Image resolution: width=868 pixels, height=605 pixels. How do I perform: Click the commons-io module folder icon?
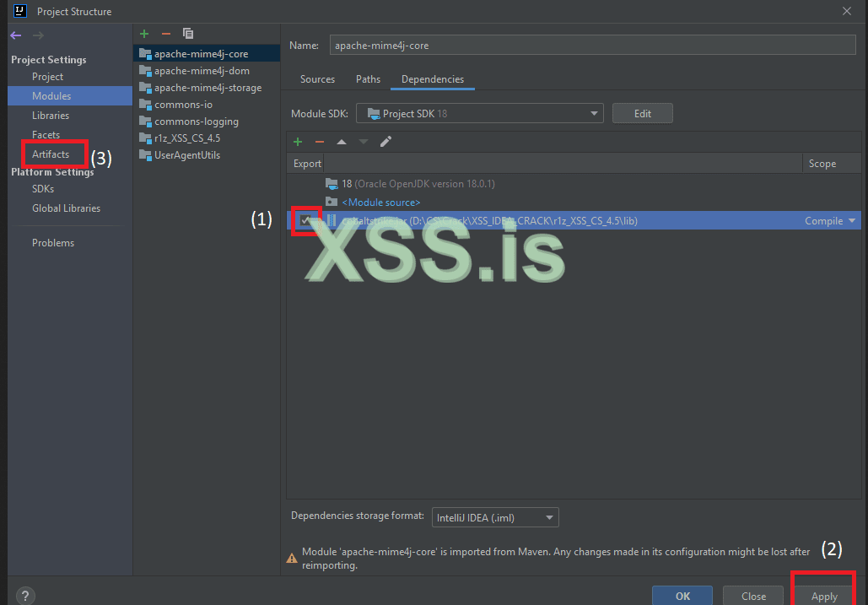[145, 105]
